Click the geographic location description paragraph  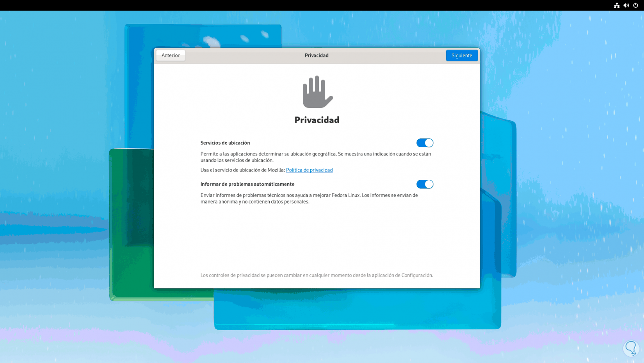(x=316, y=157)
